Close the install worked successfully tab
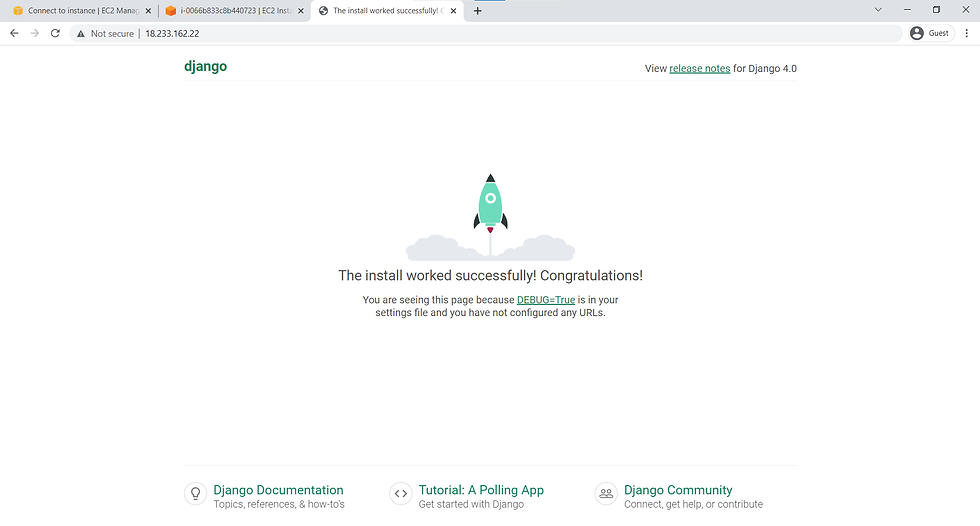This screenshot has height=526, width=980. pos(453,11)
